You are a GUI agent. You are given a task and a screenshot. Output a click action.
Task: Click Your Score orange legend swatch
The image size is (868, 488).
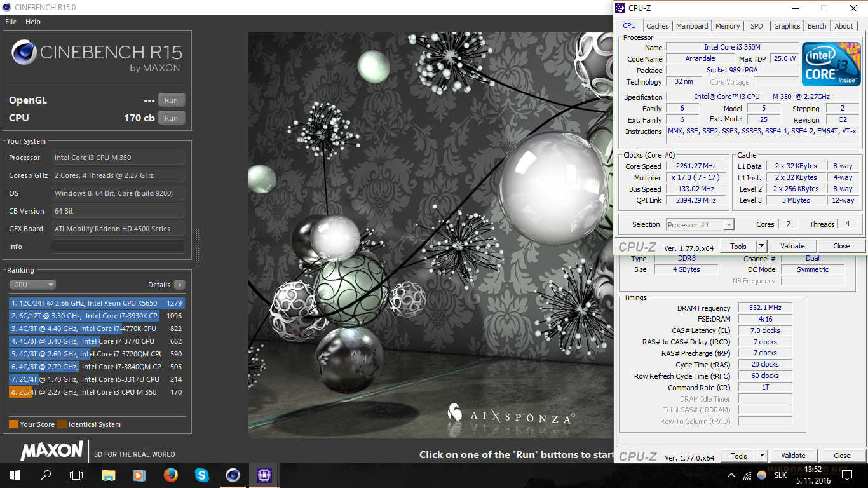point(13,424)
